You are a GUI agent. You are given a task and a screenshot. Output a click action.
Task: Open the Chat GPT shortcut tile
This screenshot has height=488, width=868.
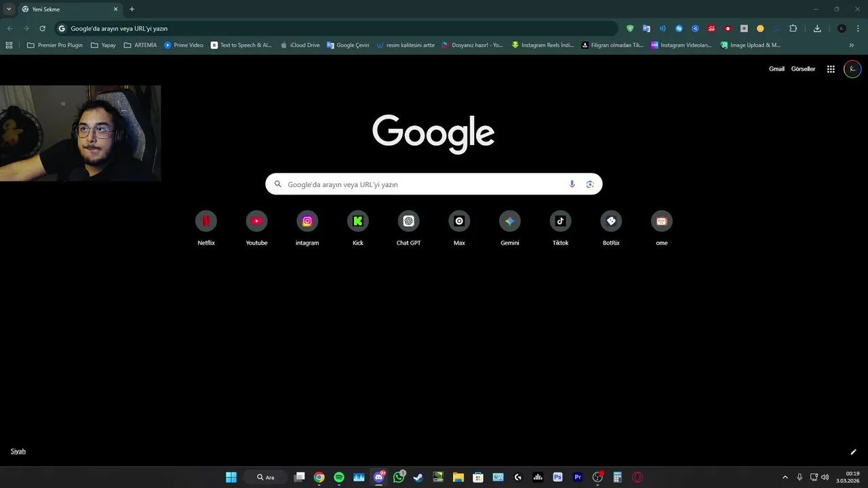coord(408,228)
